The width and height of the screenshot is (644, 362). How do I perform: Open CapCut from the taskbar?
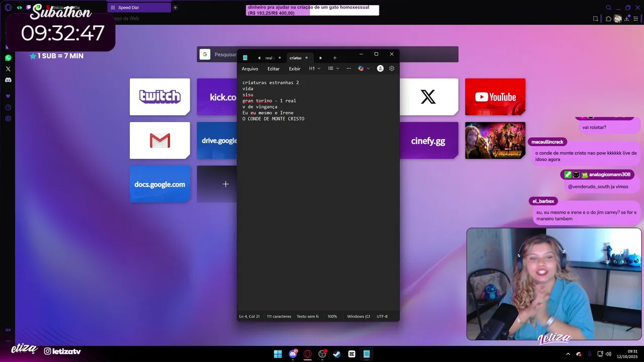pyautogui.click(x=352, y=354)
